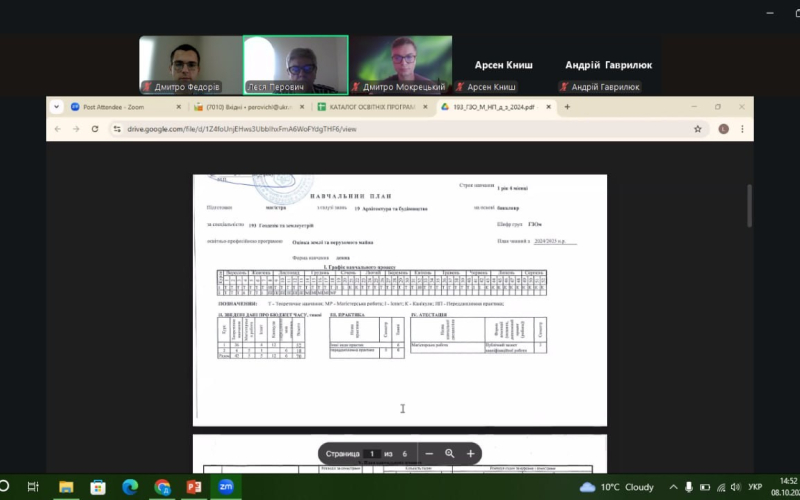Switch to КАТАЛОГ ОСВІТНІХ ПРОГРАМ tab
800x500 pixels.
click(370, 106)
